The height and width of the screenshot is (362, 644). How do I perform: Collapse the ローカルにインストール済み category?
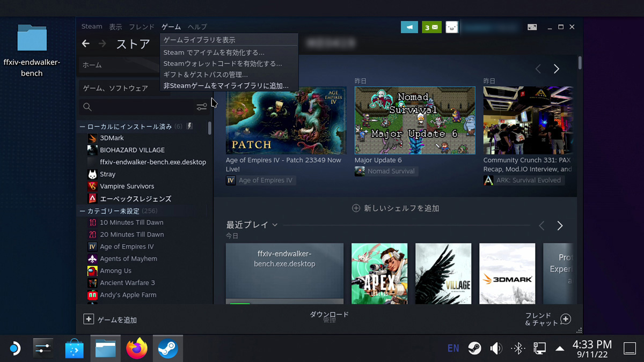pos(82,127)
